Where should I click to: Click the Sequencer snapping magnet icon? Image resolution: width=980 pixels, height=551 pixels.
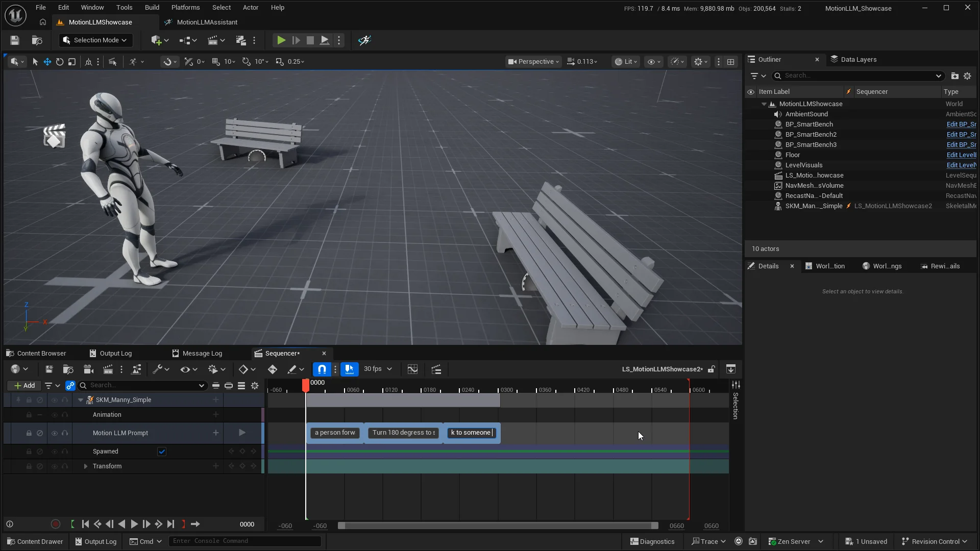pos(322,369)
